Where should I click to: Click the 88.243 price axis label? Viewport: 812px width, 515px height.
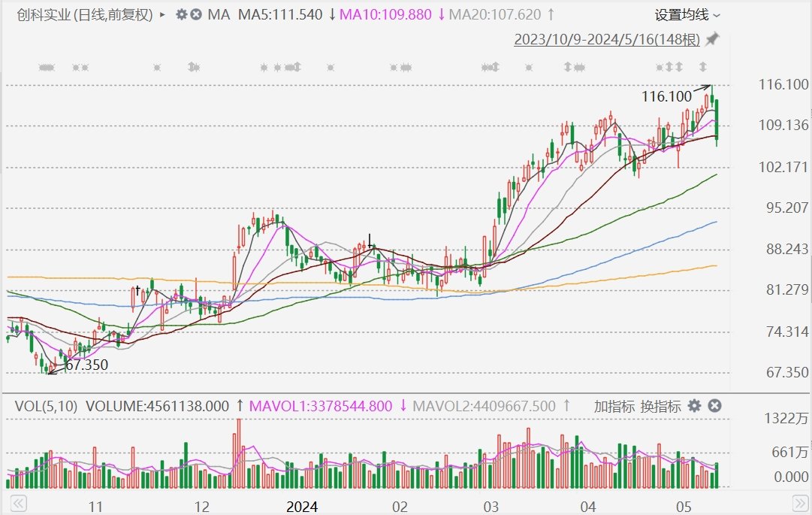(x=787, y=249)
